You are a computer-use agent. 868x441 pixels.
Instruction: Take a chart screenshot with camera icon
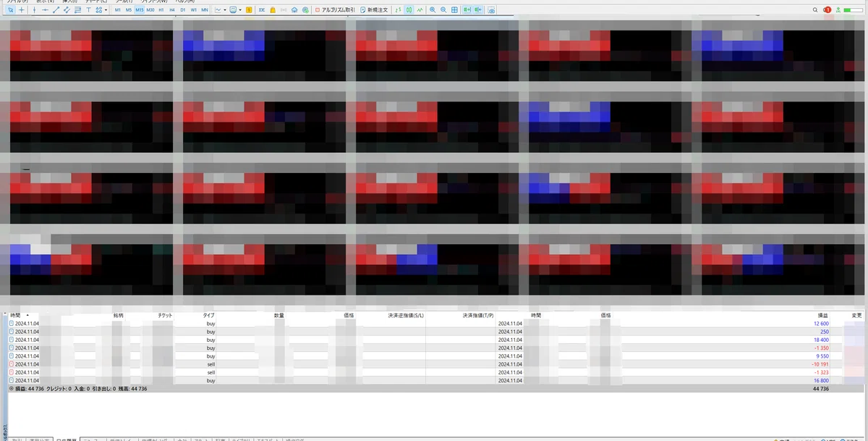(491, 10)
